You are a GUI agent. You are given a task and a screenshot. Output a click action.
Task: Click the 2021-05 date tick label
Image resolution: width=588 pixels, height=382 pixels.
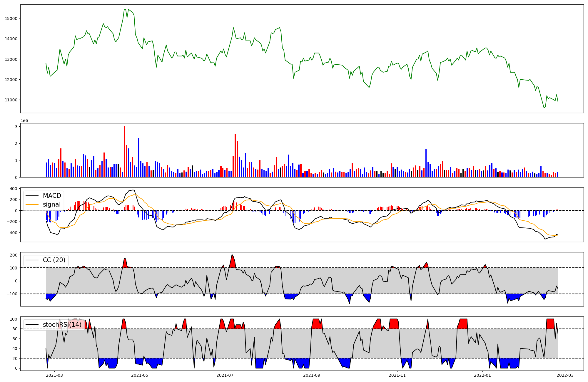(x=140, y=375)
